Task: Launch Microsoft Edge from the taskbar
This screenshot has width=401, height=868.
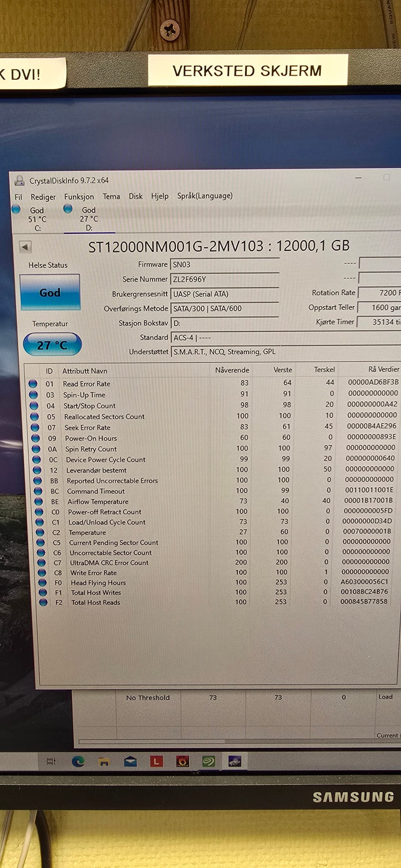Action: click(78, 761)
